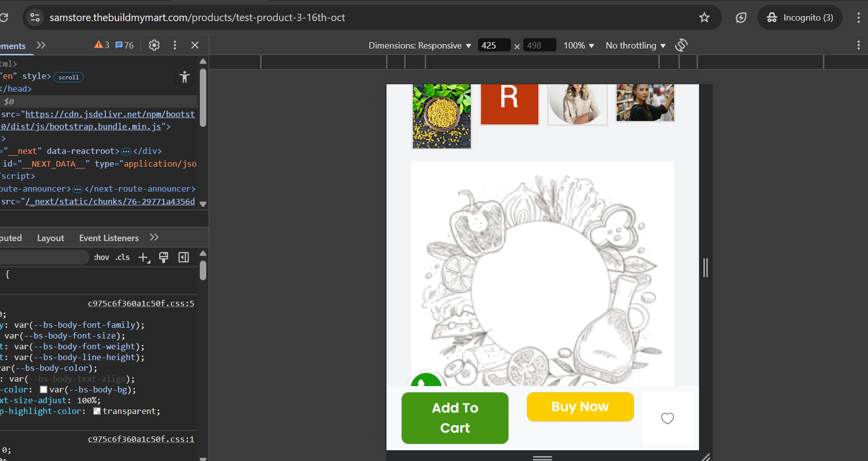Switch to the Layout tab
868x461 pixels.
[x=50, y=238]
